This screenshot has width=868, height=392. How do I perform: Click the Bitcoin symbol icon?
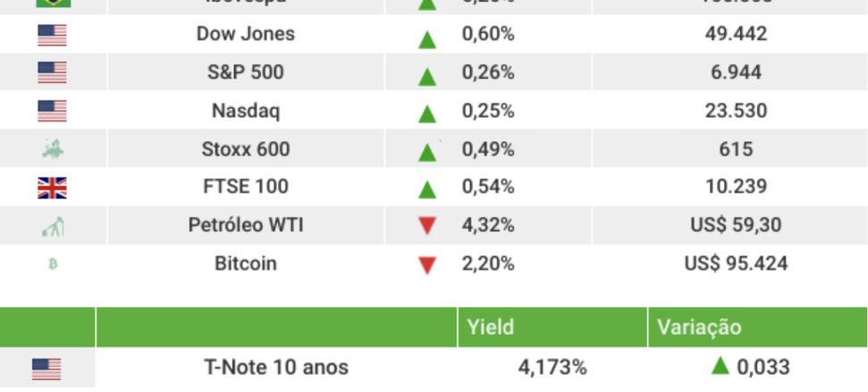coord(52,264)
